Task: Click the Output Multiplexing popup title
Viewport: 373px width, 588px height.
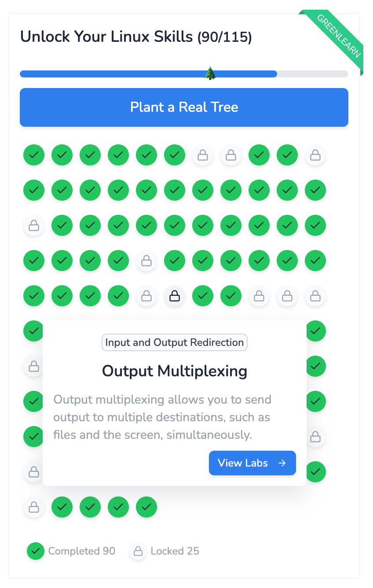Action: point(175,371)
